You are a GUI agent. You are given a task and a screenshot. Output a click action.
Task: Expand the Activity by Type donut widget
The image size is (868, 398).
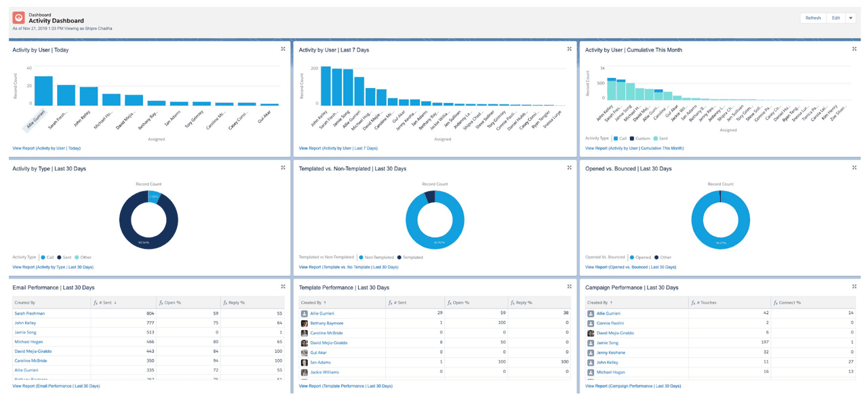pyautogui.click(x=283, y=167)
